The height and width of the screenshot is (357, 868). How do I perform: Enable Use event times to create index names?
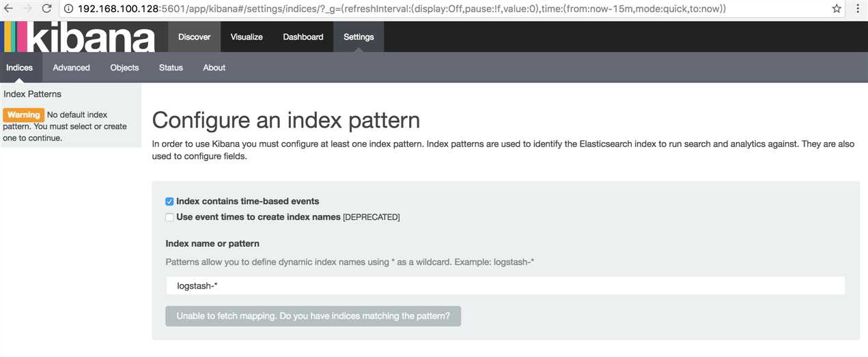click(x=169, y=218)
